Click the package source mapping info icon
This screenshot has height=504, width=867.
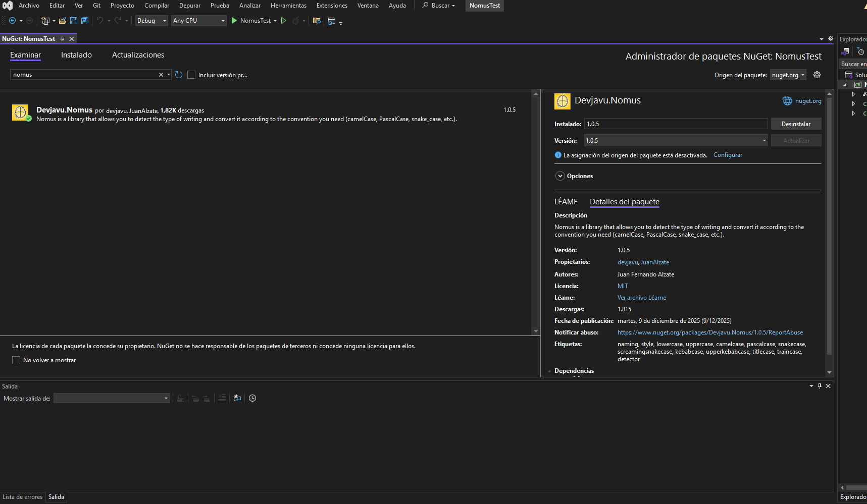click(558, 155)
